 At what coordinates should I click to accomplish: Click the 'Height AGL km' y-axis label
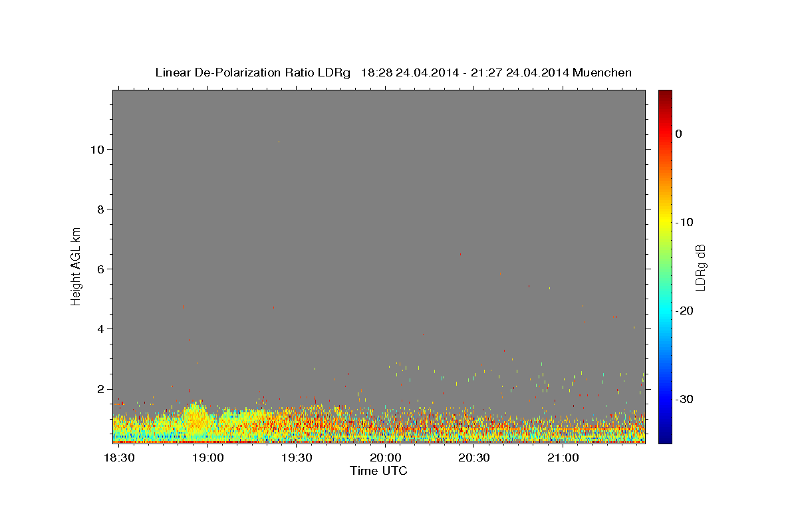[x=76, y=265]
